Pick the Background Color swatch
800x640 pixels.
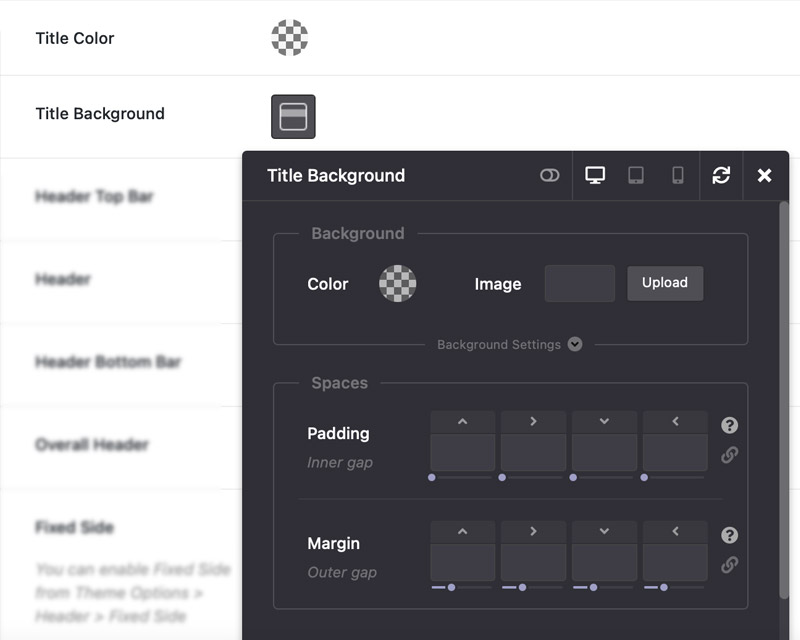(397, 284)
